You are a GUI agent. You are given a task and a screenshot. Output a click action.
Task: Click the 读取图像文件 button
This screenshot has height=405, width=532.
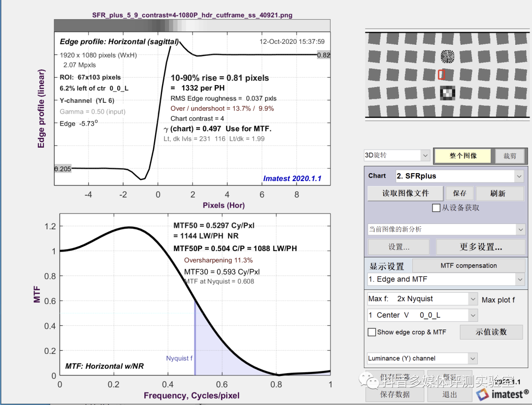coord(405,193)
